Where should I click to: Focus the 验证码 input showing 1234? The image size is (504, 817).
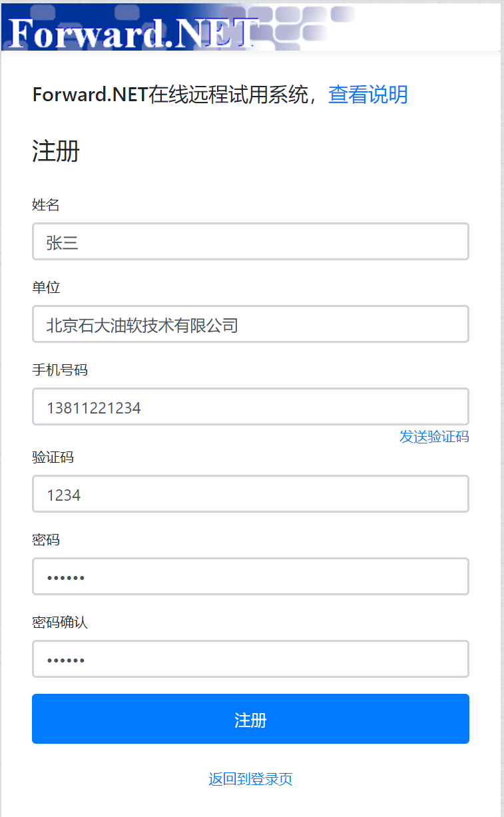pos(250,494)
